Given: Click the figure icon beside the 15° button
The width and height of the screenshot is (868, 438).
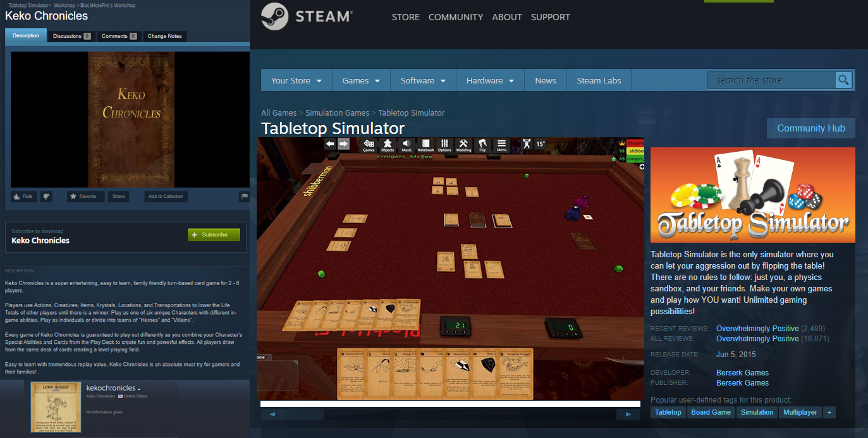Looking at the screenshot, I should [526, 144].
